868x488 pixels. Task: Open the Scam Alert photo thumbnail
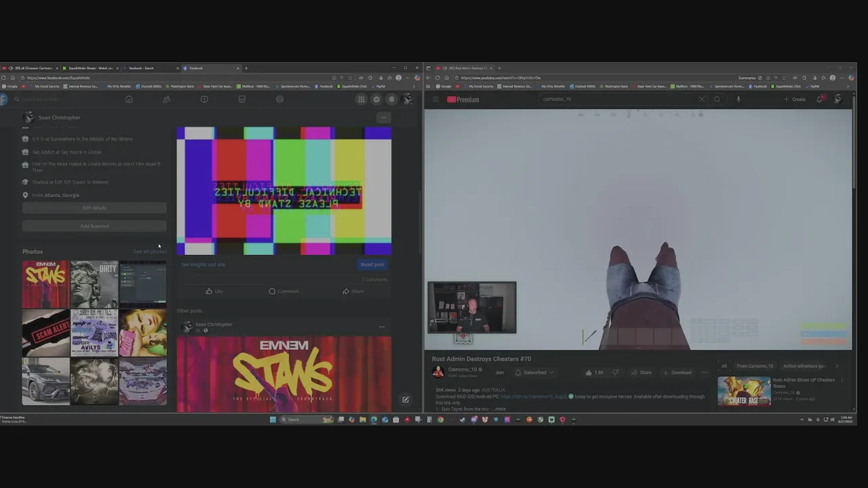(x=45, y=333)
